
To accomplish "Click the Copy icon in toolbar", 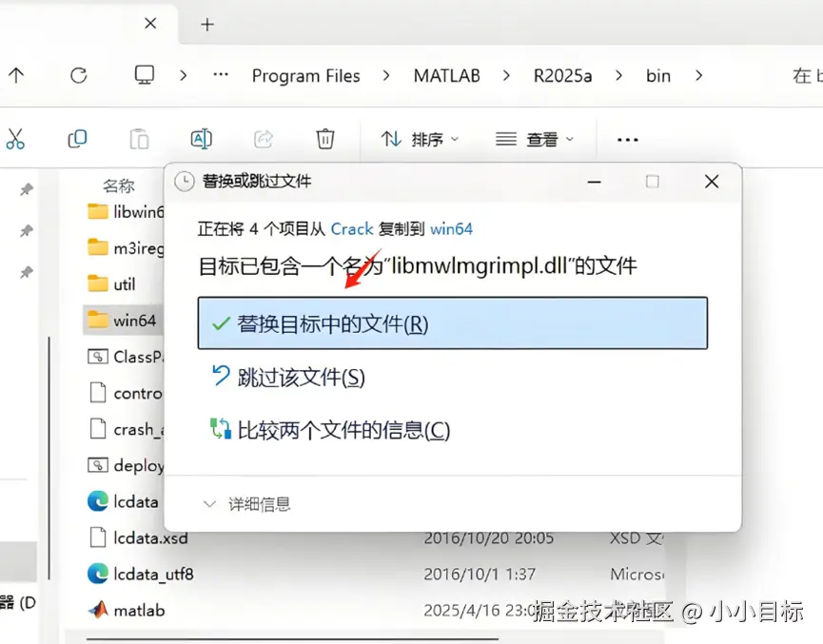I will [77, 139].
